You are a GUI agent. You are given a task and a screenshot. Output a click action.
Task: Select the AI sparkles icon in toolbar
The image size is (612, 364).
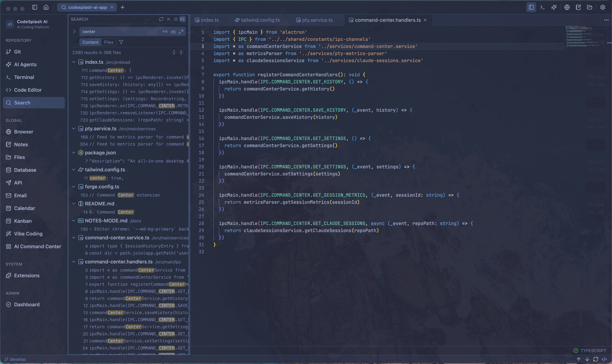[554, 7]
